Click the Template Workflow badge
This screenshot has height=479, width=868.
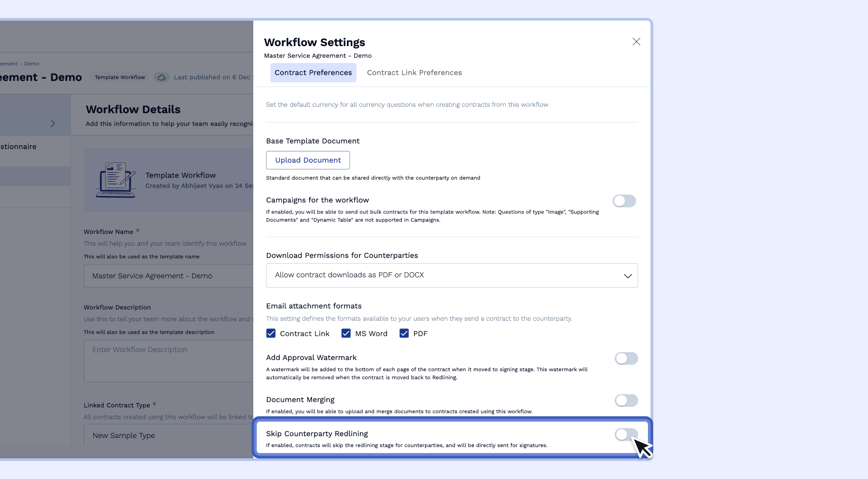[120, 77]
